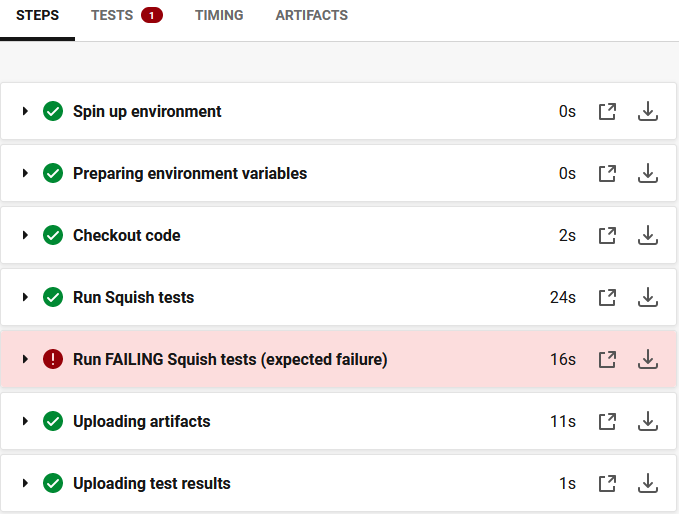679x514 pixels.
Task: Download Spin up environment step output
Action: point(648,112)
